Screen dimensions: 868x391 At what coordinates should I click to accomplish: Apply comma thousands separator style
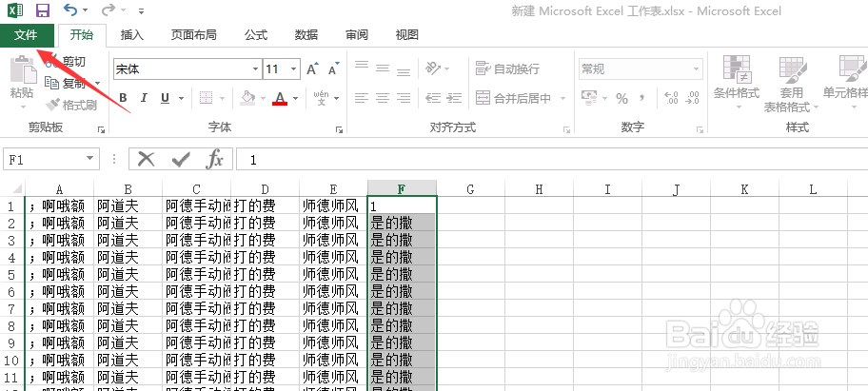[x=642, y=98]
